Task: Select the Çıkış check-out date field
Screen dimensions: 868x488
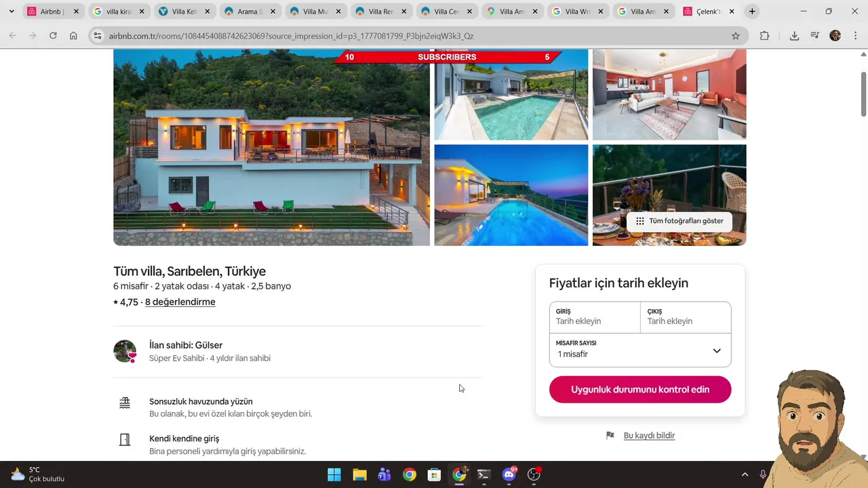Action: tap(686, 317)
